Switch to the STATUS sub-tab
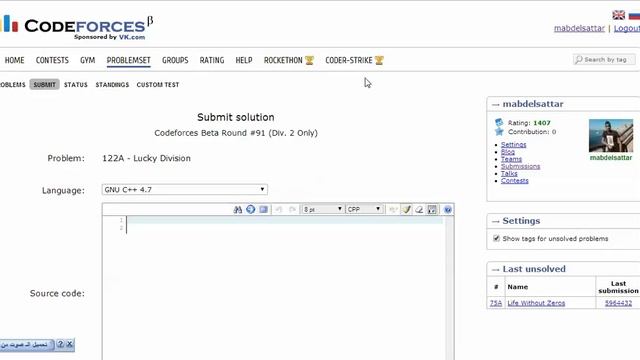The image size is (640, 360). pos(76,84)
